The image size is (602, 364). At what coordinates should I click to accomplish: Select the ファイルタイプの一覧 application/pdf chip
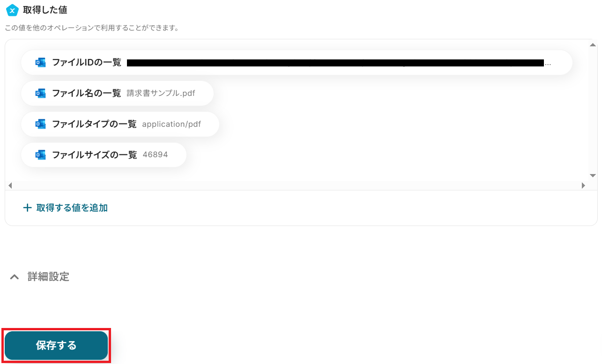point(120,124)
